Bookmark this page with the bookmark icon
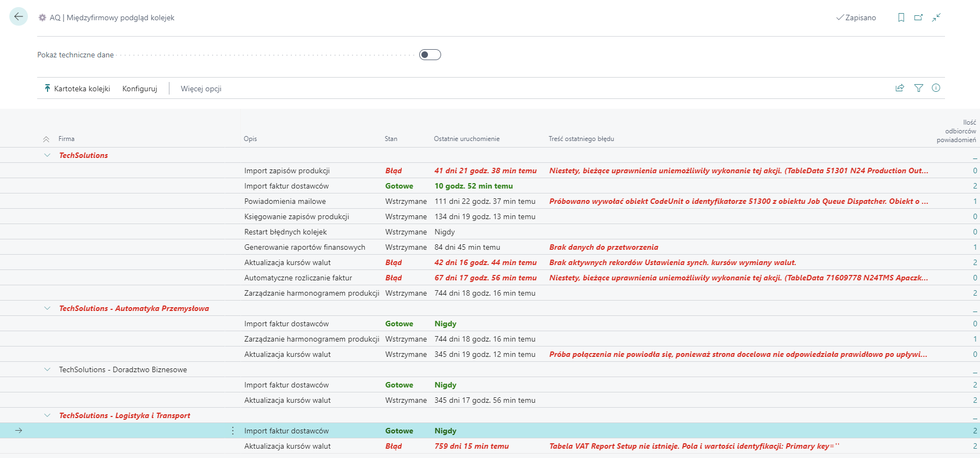This screenshot has height=458, width=980. [x=901, y=17]
